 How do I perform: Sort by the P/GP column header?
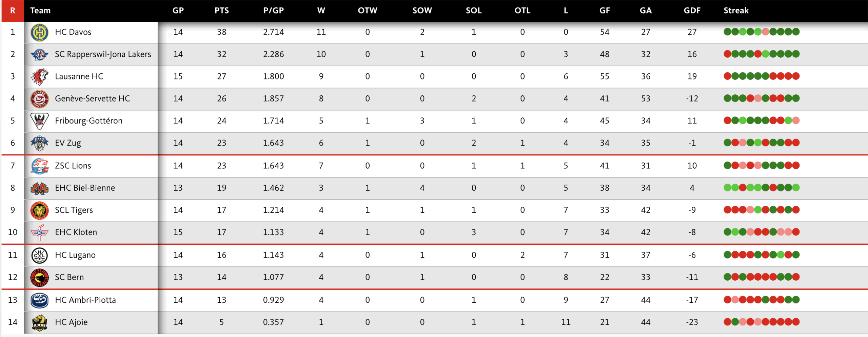[273, 11]
